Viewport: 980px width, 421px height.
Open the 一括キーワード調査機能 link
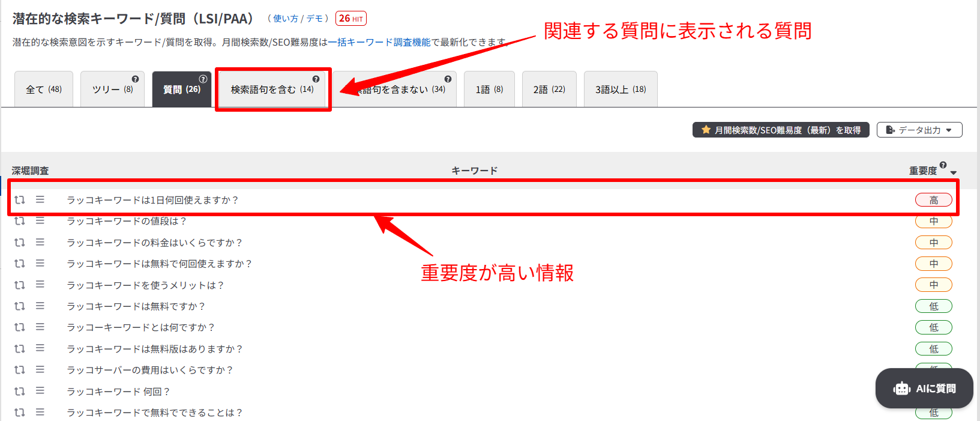tap(379, 42)
